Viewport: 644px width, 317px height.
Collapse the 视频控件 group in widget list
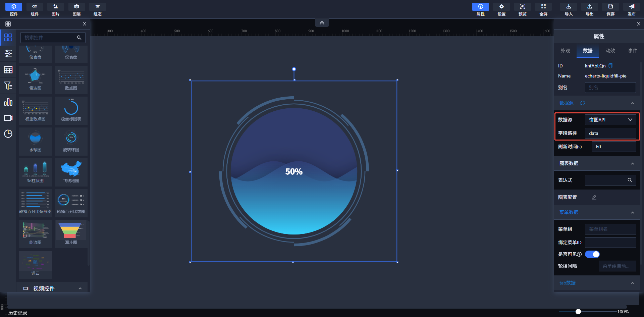coord(80,288)
